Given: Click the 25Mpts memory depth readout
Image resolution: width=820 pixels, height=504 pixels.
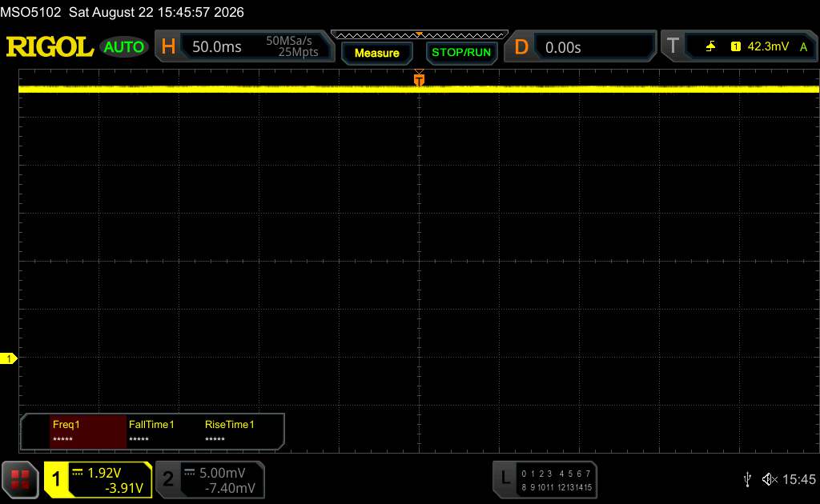Looking at the screenshot, I should (x=298, y=52).
